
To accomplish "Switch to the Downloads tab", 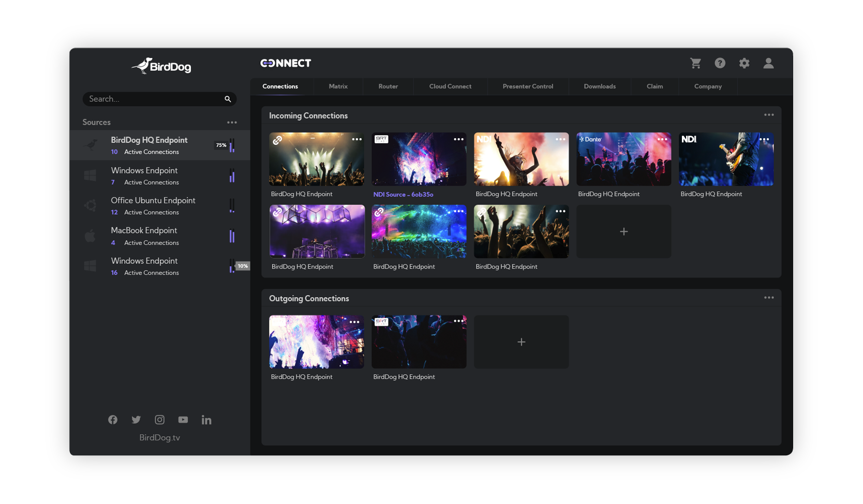I will pos(600,86).
